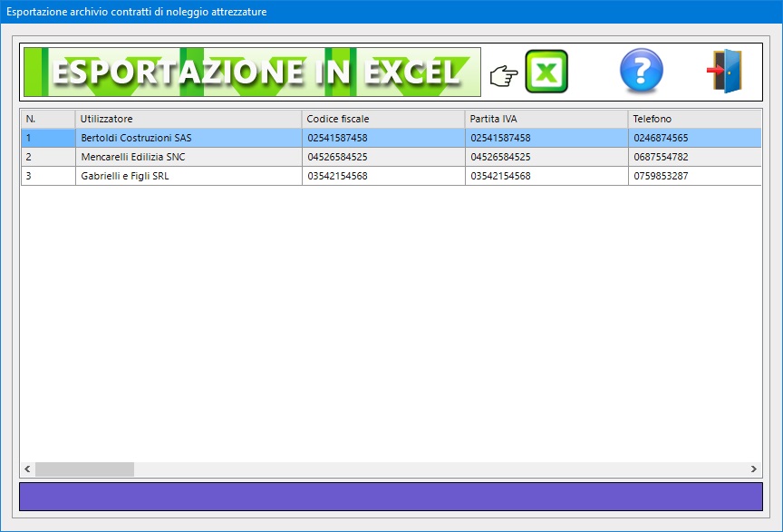This screenshot has height=532, width=783.
Task: Sort by the N. column header
Action: click(x=48, y=119)
